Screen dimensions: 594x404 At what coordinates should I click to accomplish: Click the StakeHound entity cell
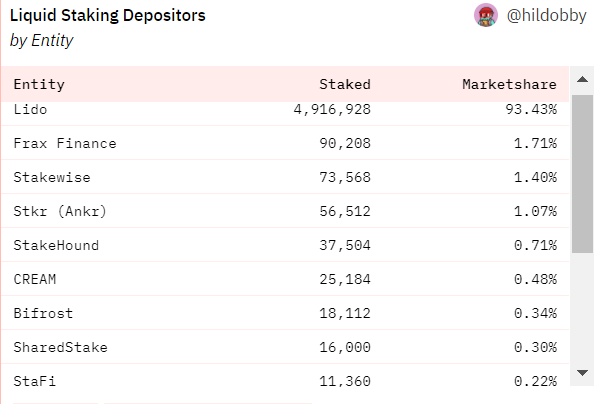click(x=56, y=245)
